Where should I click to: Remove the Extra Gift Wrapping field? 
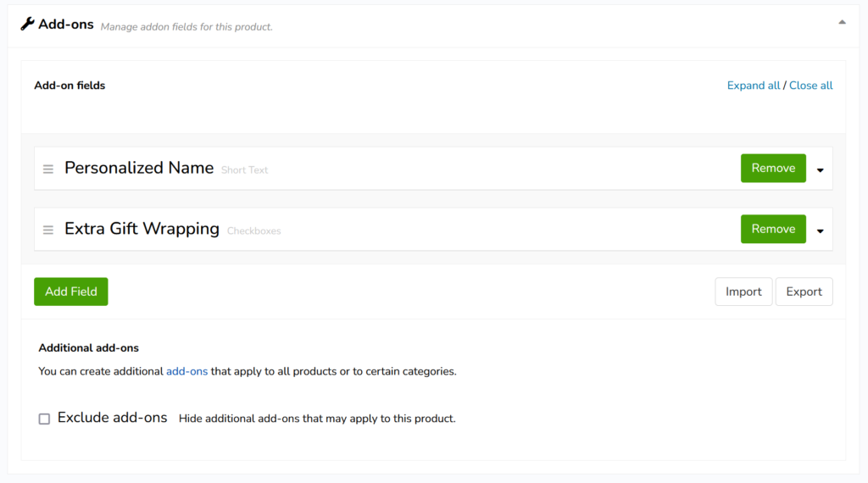(772, 229)
